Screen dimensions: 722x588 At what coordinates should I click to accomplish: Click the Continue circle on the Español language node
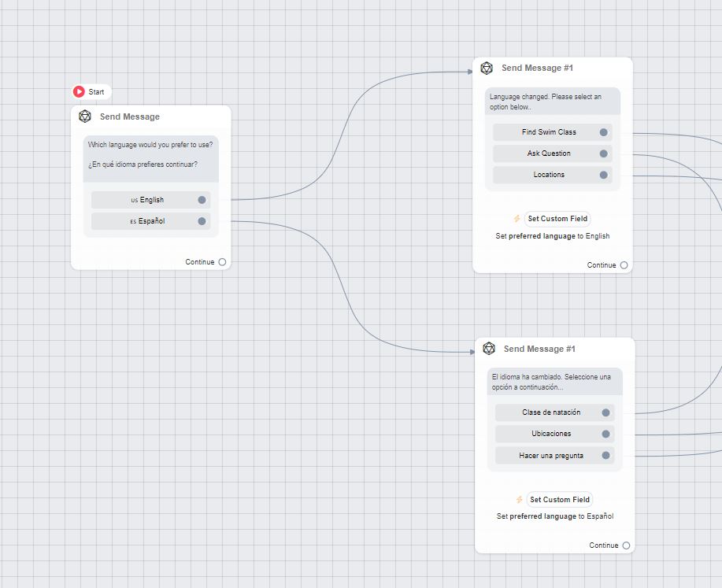[626, 545]
